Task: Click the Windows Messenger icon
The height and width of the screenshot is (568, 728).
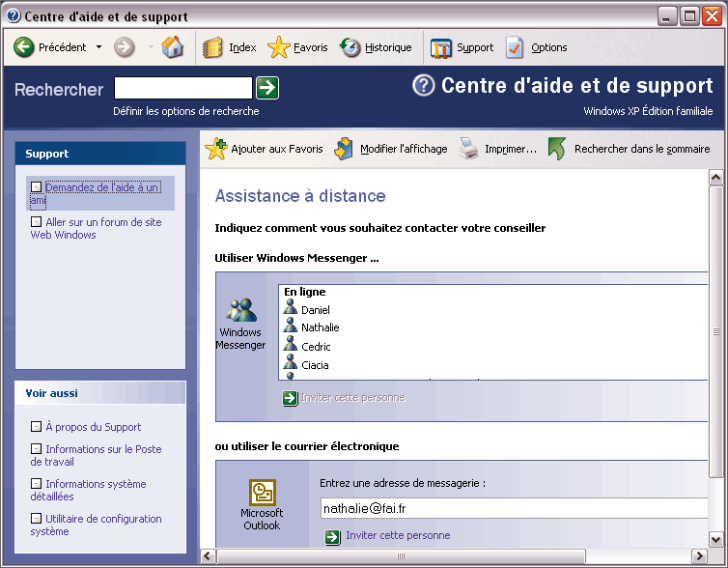Action: [241, 310]
